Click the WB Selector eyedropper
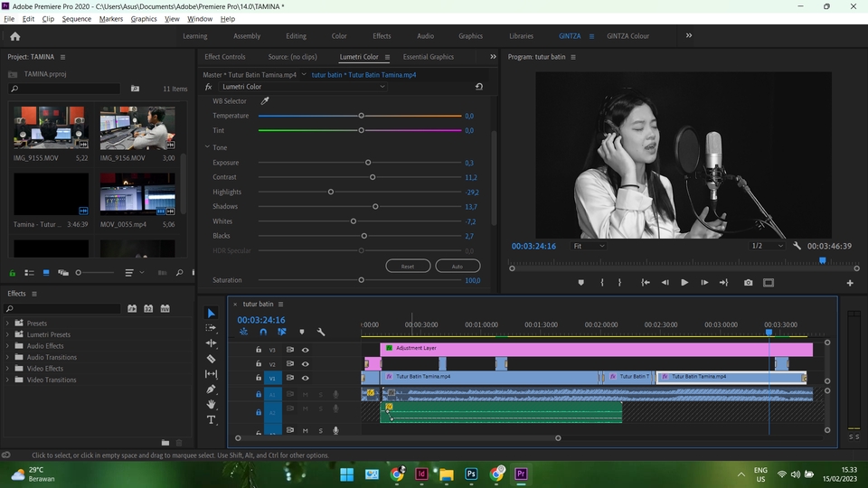868x488 pixels. tap(265, 101)
